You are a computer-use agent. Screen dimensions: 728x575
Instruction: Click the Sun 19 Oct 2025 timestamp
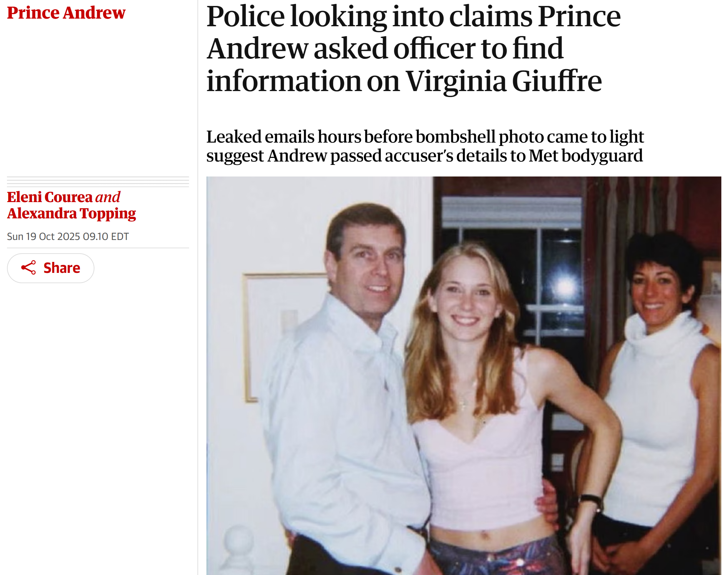click(x=68, y=236)
